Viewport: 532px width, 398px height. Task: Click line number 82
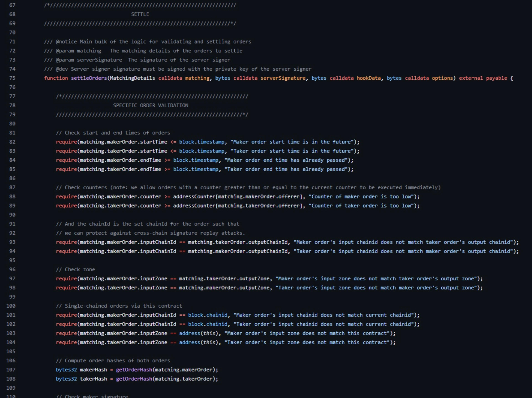pos(12,142)
